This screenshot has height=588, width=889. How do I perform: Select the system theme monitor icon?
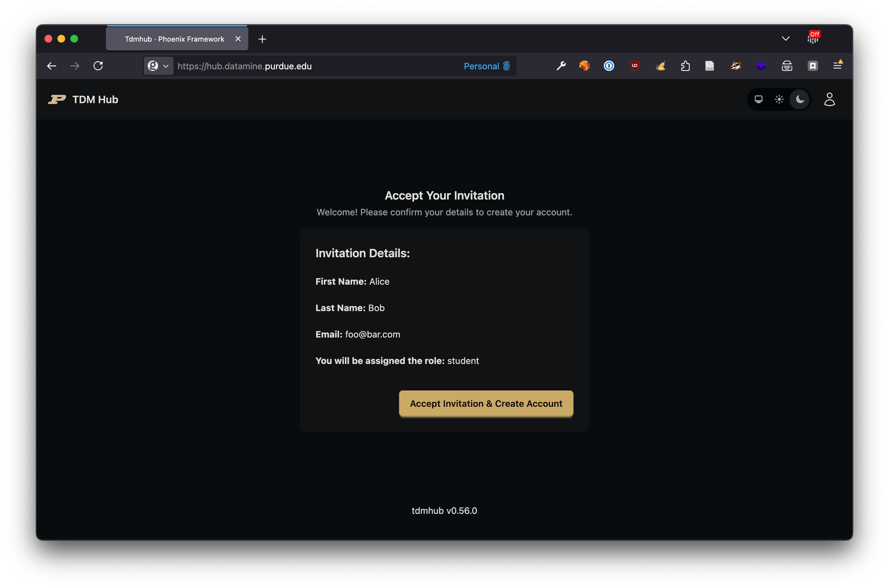click(758, 99)
